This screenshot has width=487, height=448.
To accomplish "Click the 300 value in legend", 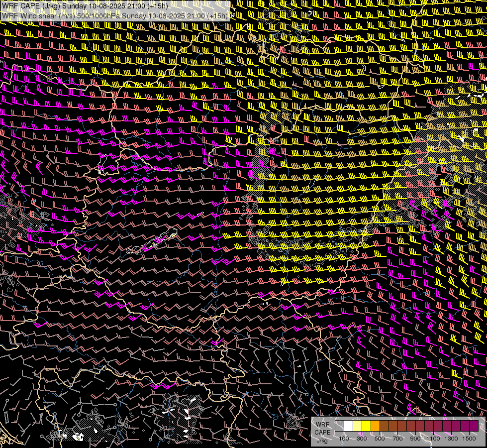I will tap(362, 439).
